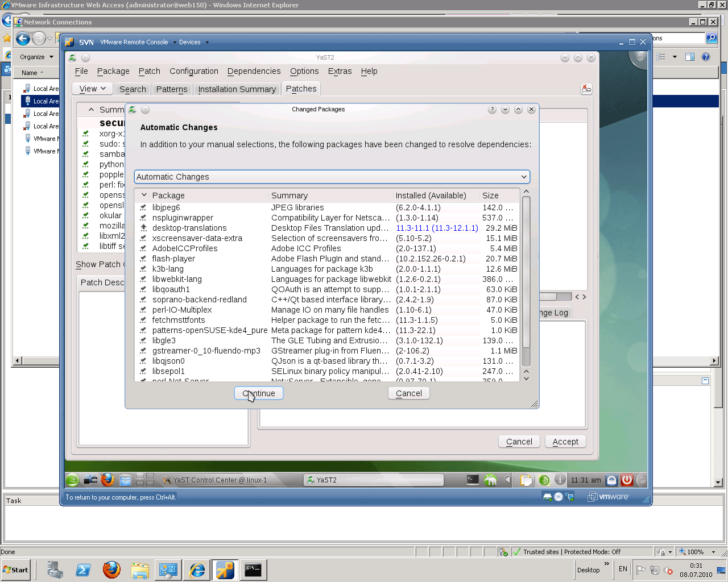This screenshot has width=728, height=582.
Task: Toggle status icon for k3b-lang package
Action: (143, 269)
